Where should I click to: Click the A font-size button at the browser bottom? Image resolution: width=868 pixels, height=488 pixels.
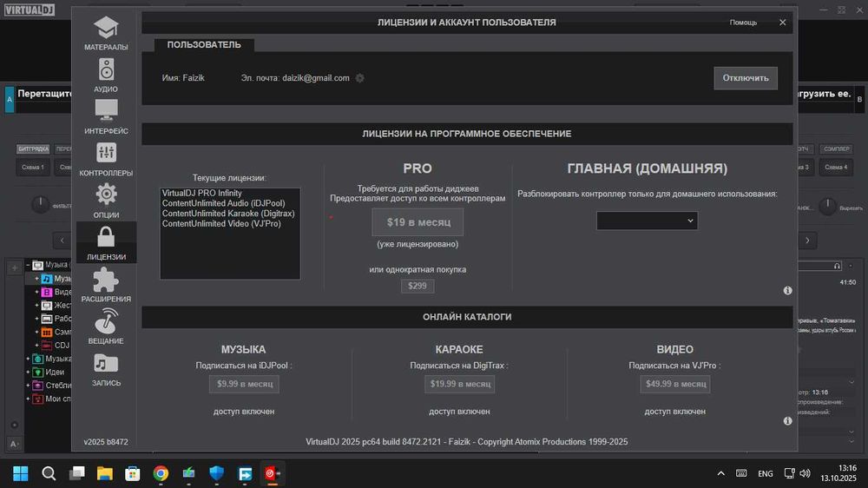coord(14,444)
